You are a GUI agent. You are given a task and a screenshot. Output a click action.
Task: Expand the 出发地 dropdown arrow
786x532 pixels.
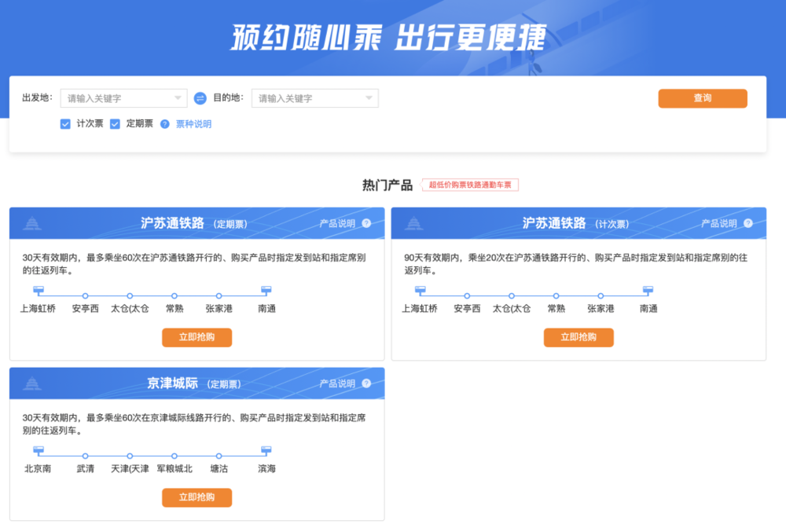pyautogui.click(x=178, y=98)
